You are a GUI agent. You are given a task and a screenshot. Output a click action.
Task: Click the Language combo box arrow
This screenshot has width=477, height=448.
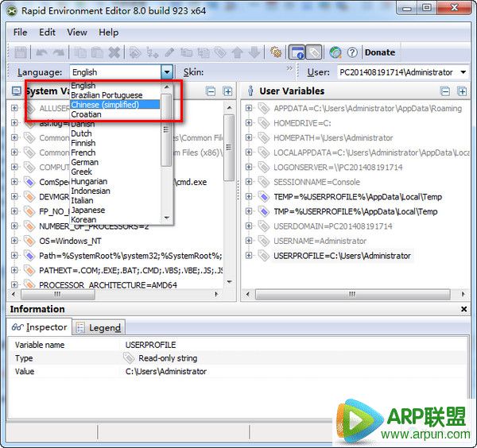point(167,72)
